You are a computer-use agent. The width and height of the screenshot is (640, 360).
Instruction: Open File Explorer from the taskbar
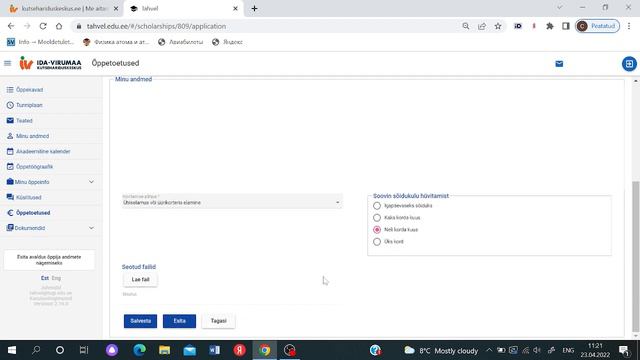pos(164,350)
